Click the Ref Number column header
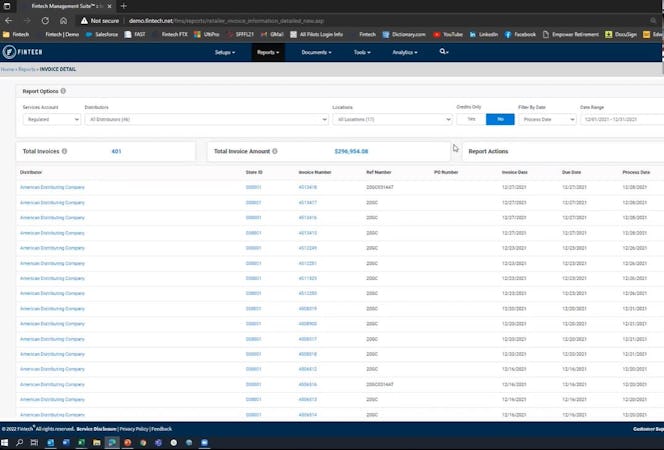The height and width of the screenshot is (450, 664). (x=379, y=172)
